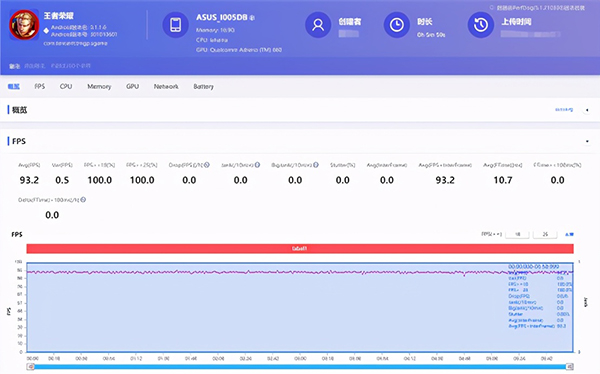Image resolution: width=600 pixels, height=374 pixels.
Task: Click the icon right of FPS threshold inputs
Action: pos(569,234)
